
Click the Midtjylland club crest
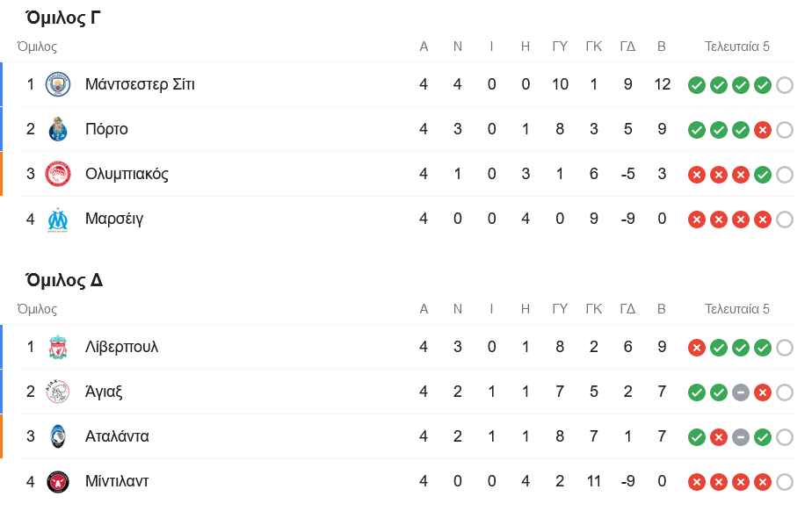(x=58, y=481)
